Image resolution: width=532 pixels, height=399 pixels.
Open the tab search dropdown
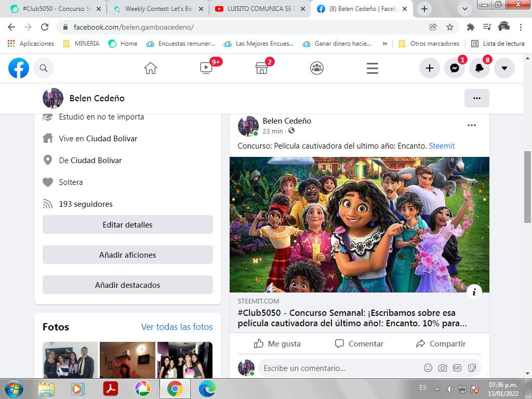(465, 9)
